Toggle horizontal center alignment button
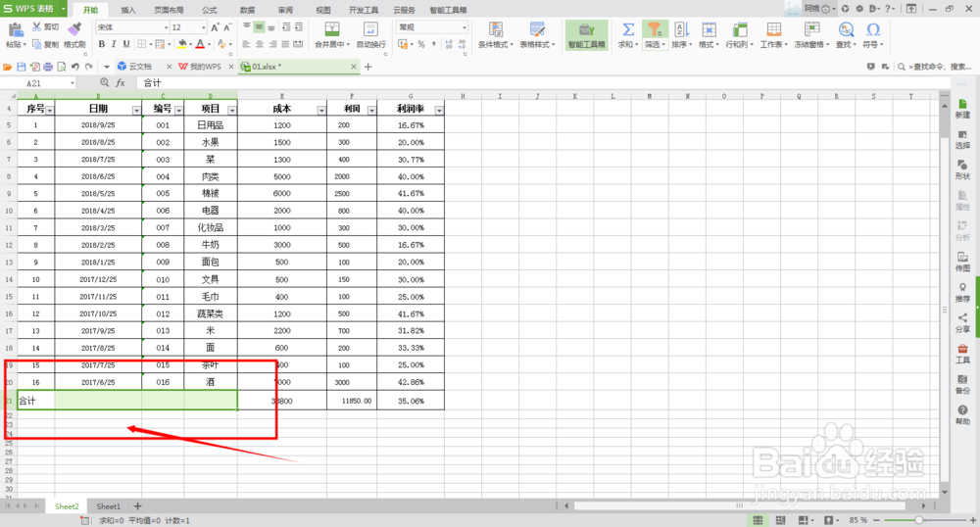Image resolution: width=980 pixels, height=527 pixels. click(x=259, y=44)
